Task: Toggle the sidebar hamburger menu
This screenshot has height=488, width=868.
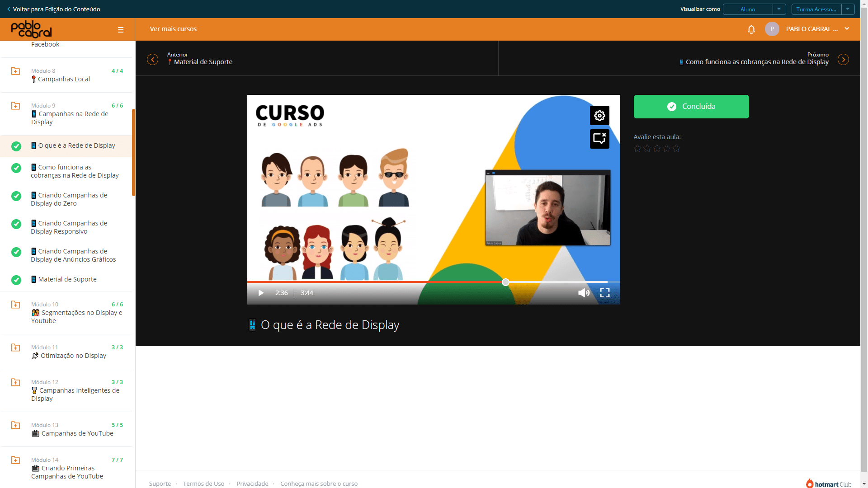Action: [121, 30]
